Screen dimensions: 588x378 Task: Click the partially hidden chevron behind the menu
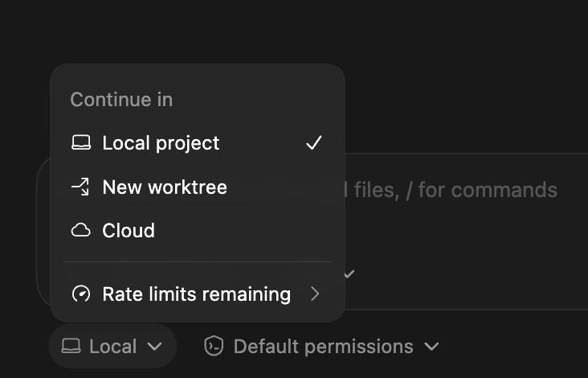coord(349,274)
